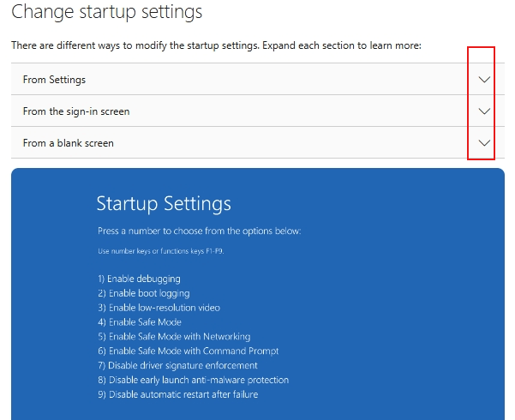The width and height of the screenshot is (515, 420).
Task: Click "From the sign-in screen" label
Action: [x=76, y=111]
